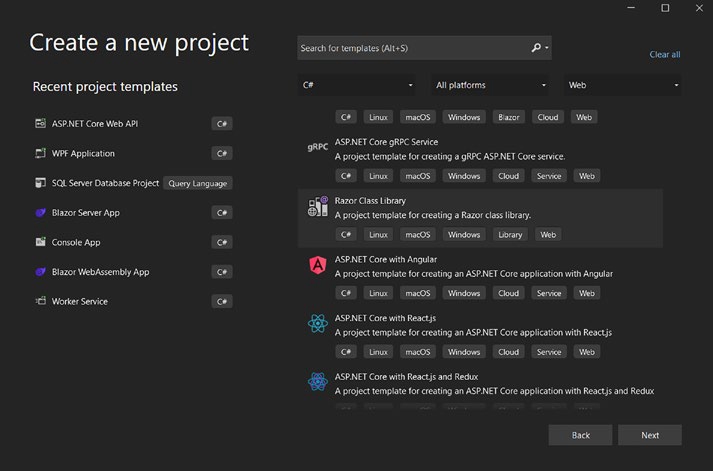Click the Blazor Server App icon
This screenshot has width=713, height=471.
pyautogui.click(x=40, y=212)
